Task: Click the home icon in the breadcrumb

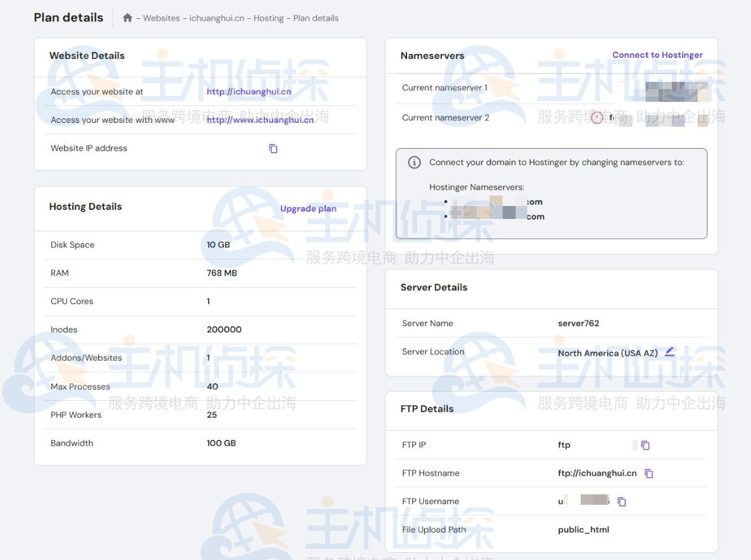Action: pyautogui.click(x=127, y=18)
